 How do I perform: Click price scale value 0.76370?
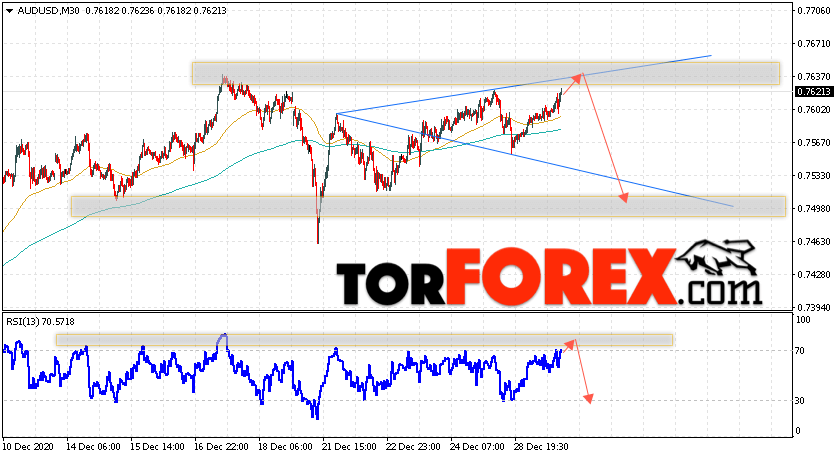coord(814,77)
